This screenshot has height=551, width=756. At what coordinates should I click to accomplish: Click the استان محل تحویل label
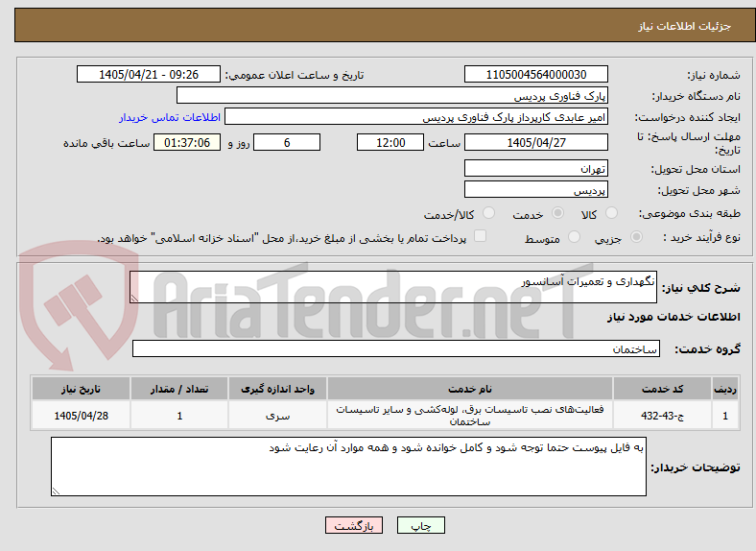point(696,169)
